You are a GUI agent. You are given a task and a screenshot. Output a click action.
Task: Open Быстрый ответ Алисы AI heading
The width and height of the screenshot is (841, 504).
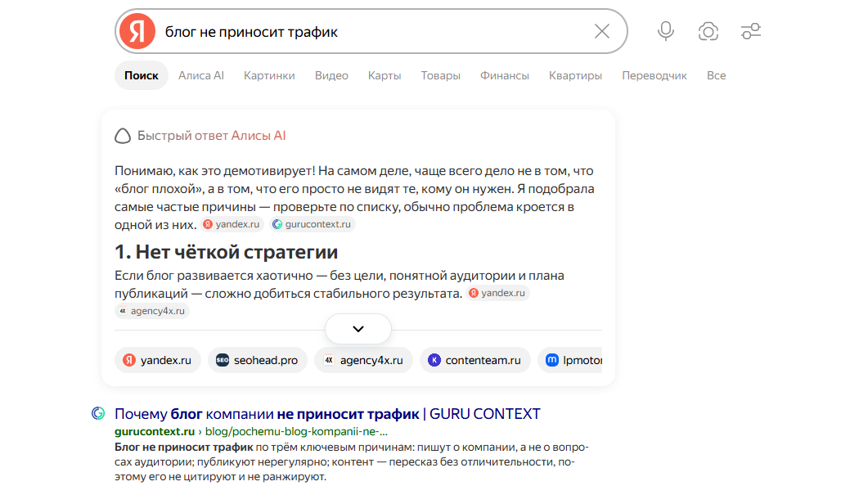click(211, 136)
